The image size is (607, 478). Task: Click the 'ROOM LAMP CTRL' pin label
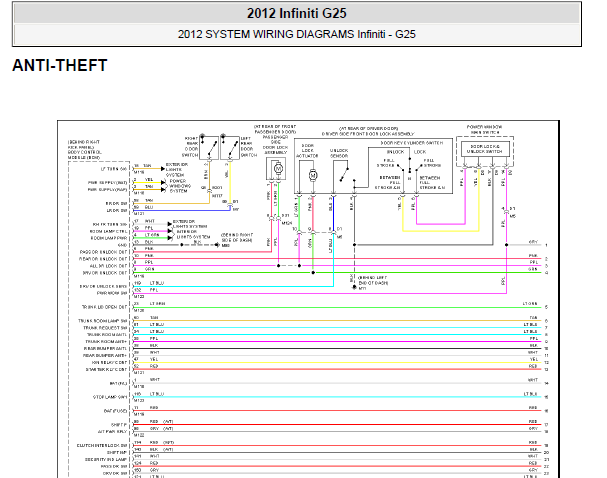point(108,231)
